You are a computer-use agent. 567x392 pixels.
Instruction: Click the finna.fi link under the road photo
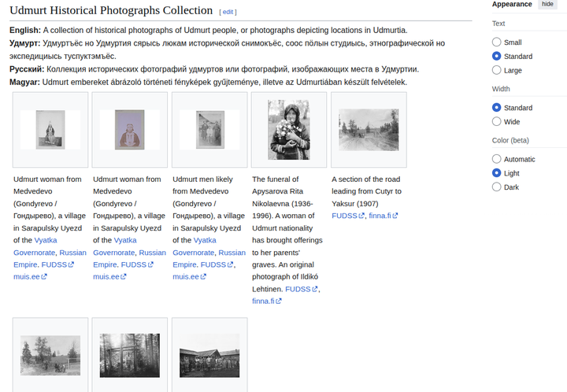point(380,216)
